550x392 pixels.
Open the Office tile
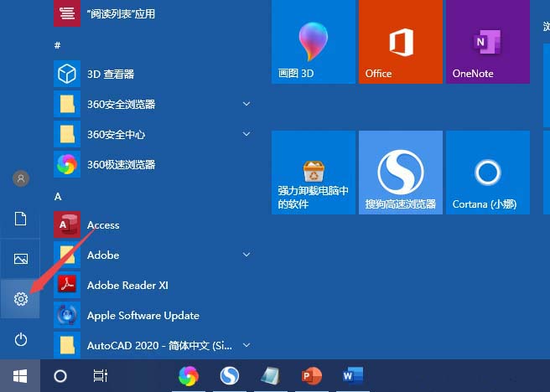(401, 42)
